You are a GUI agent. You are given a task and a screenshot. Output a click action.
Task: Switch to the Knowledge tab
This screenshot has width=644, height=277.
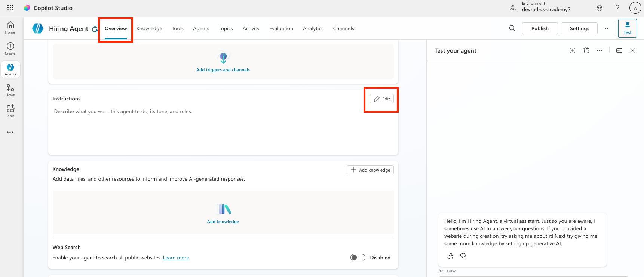[149, 28]
